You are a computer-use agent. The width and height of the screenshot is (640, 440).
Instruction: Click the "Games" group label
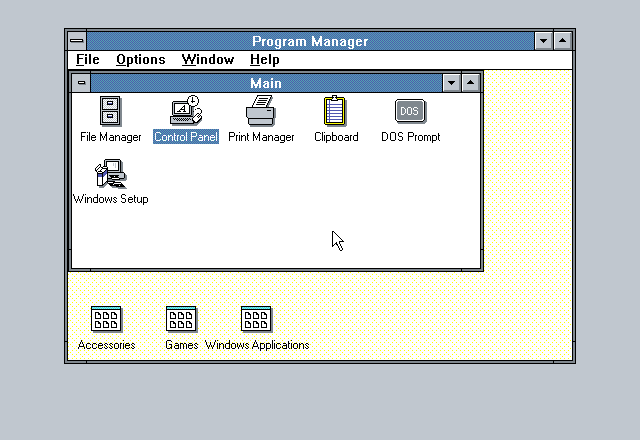(x=182, y=345)
